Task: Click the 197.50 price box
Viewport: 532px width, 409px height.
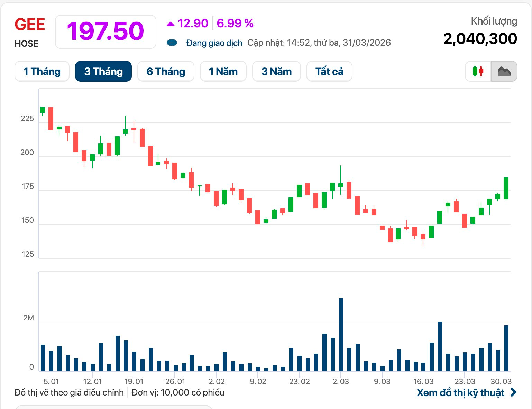Action: [x=106, y=31]
